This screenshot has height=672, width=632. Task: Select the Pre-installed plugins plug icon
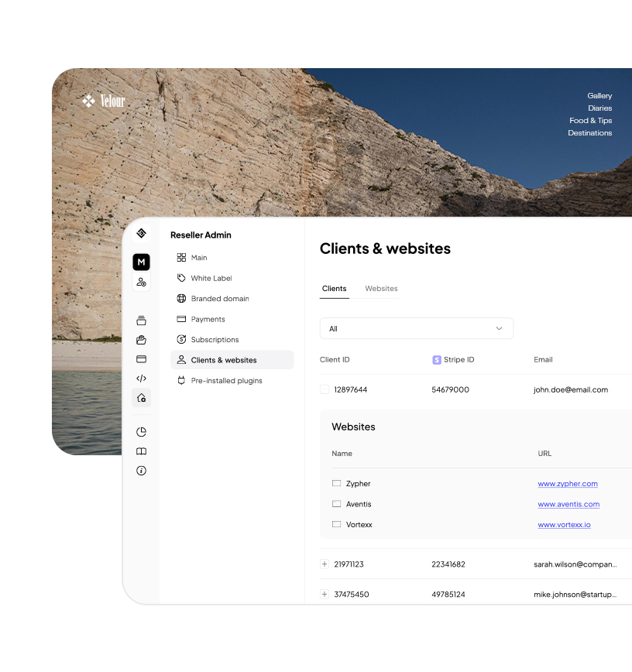(x=182, y=380)
